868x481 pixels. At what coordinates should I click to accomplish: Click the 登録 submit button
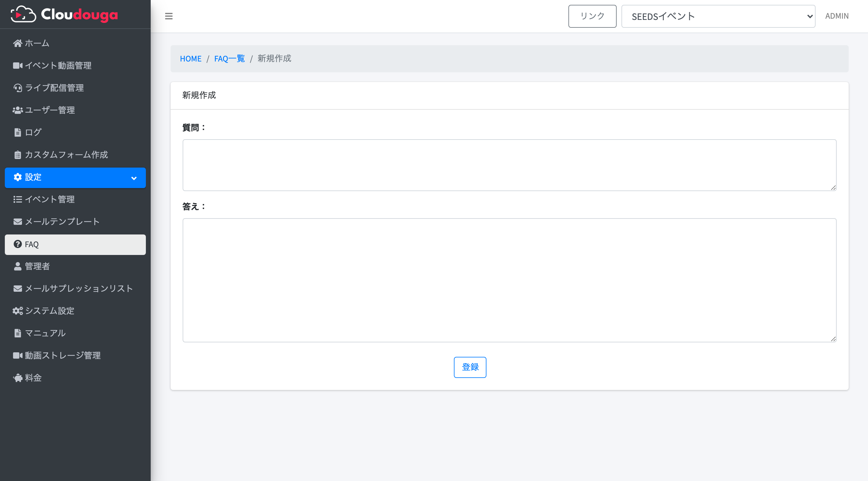[x=470, y=367]
